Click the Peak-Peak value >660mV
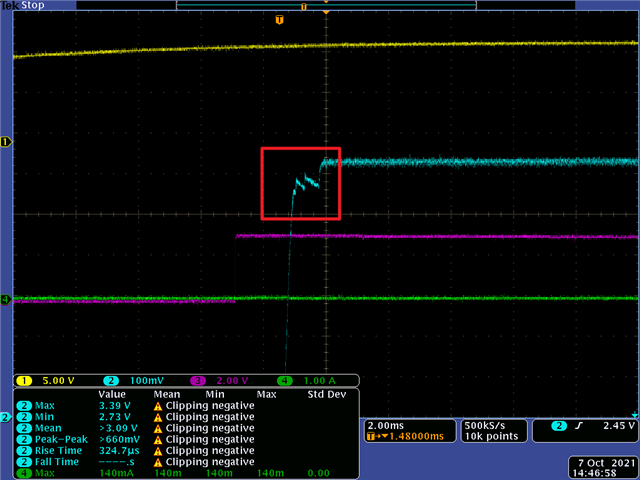 [x=120, y=439]
